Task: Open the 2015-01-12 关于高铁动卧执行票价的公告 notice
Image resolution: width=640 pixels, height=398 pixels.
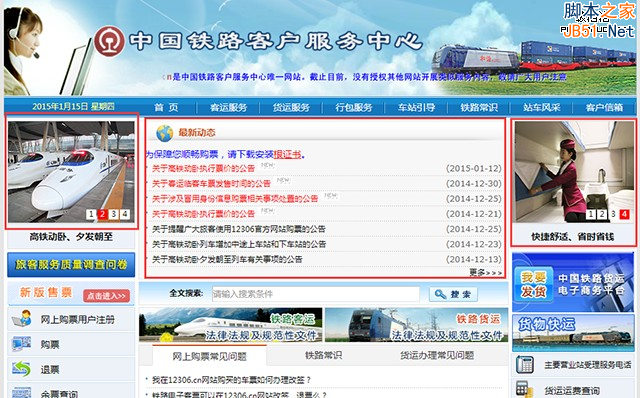Action: (203, 168)
